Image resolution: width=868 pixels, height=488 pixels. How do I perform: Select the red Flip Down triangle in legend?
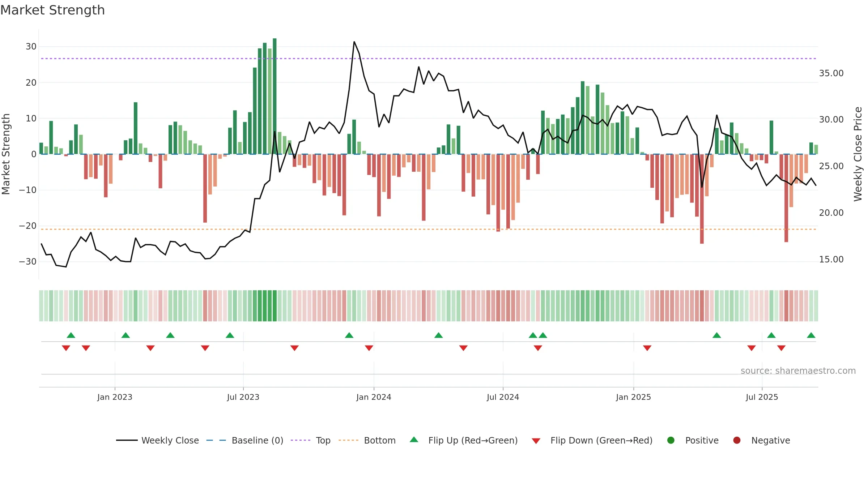pyautogui.click(x=536, y=441)
